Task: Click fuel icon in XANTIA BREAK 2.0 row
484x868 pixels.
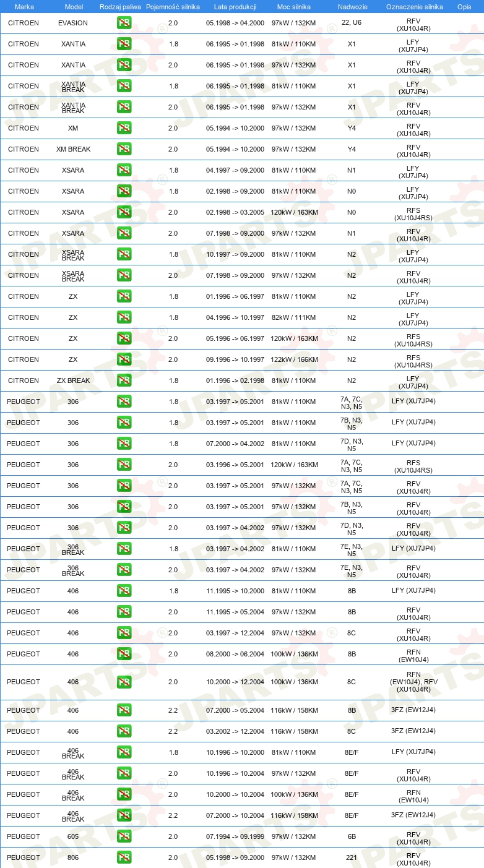Action: pos(124,107)
